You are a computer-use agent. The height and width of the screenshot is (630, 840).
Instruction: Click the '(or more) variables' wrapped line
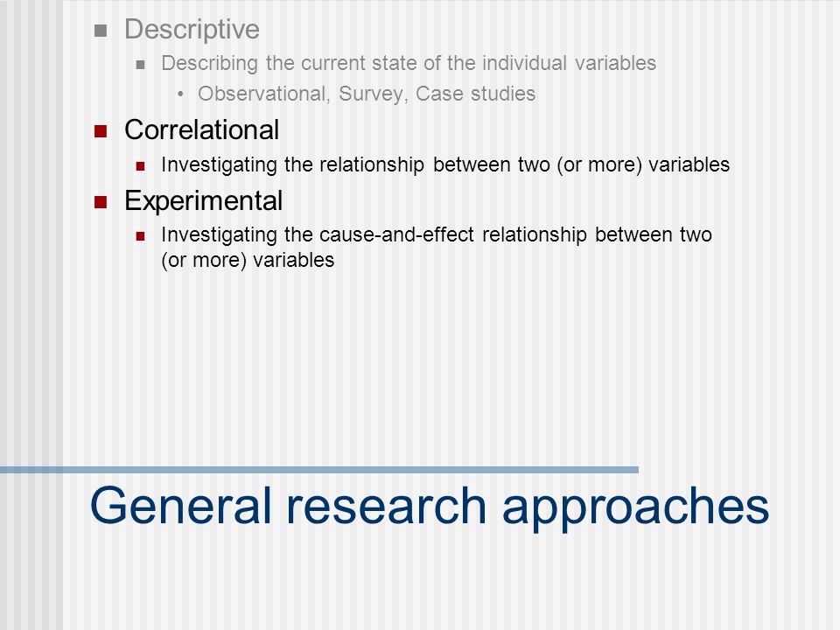click(x=248, y=261)
